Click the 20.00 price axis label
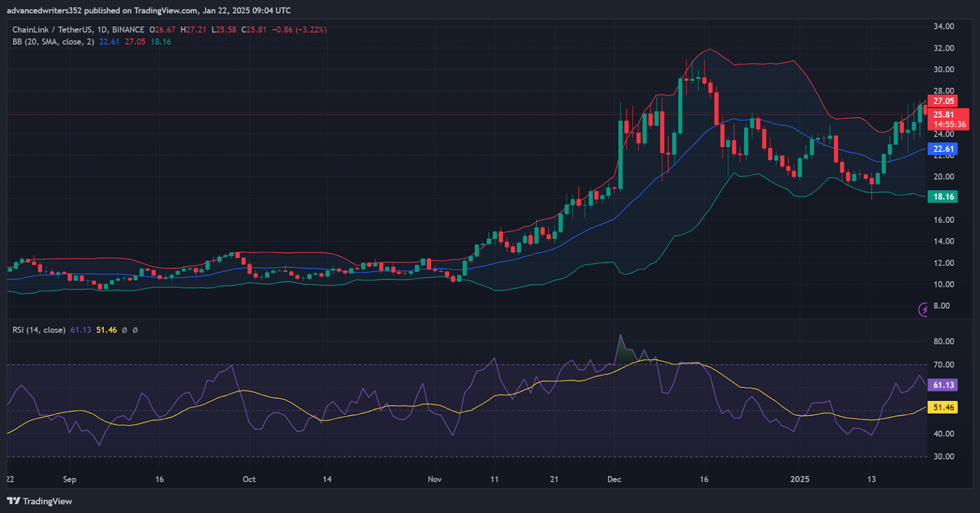Viewport: 980px width, 513px height. pyautogui.click(x=943, y=177)
